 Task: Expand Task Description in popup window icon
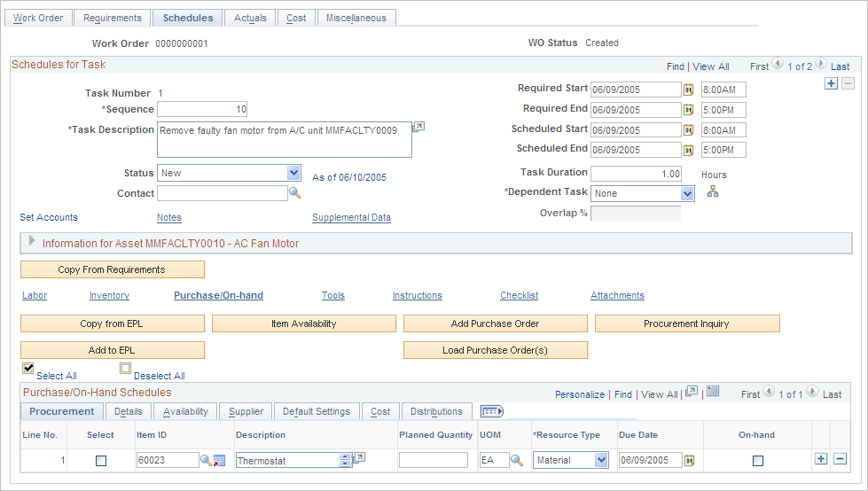tap(418, 128)
